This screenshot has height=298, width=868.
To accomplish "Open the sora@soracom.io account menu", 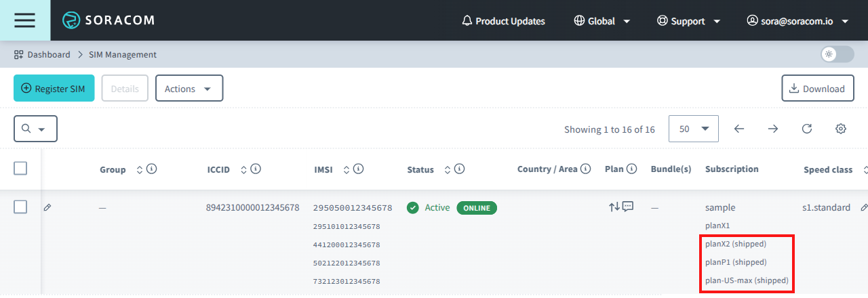I will (x=798, y=21).
